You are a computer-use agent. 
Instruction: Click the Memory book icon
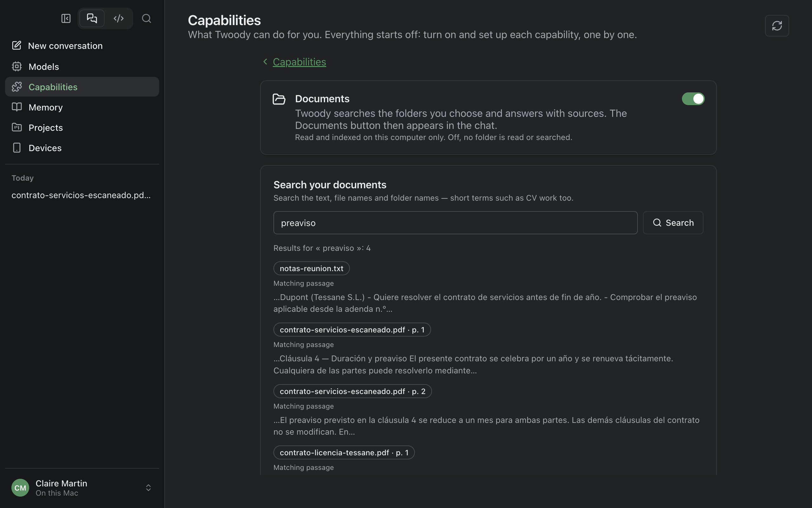click(x=16, y=107)
